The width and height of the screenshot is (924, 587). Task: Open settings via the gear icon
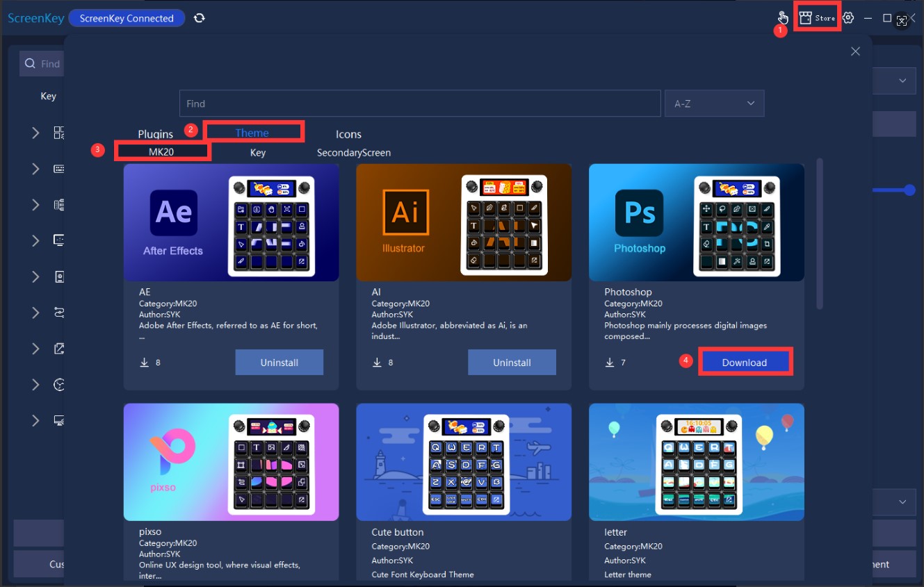click(848, 18)
